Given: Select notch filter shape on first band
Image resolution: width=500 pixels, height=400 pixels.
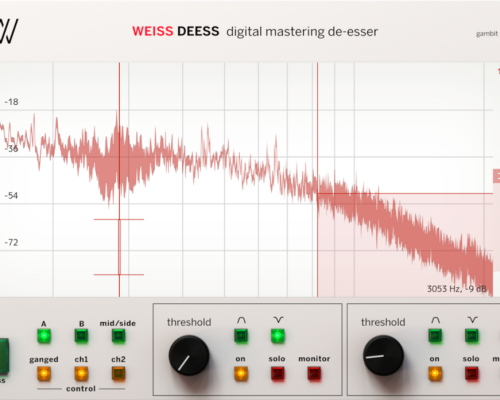Looking at the screenshot, I should (x=278, y=336).
